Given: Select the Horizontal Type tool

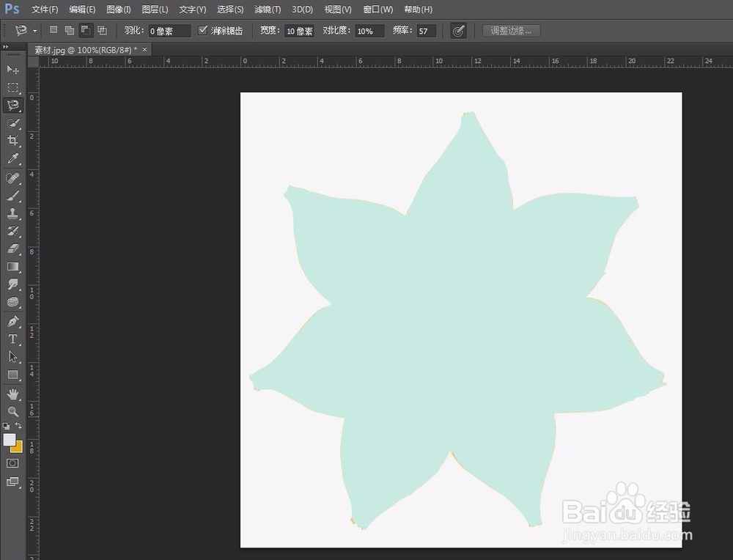Looking at the screenshot, I should click(12, 339).
